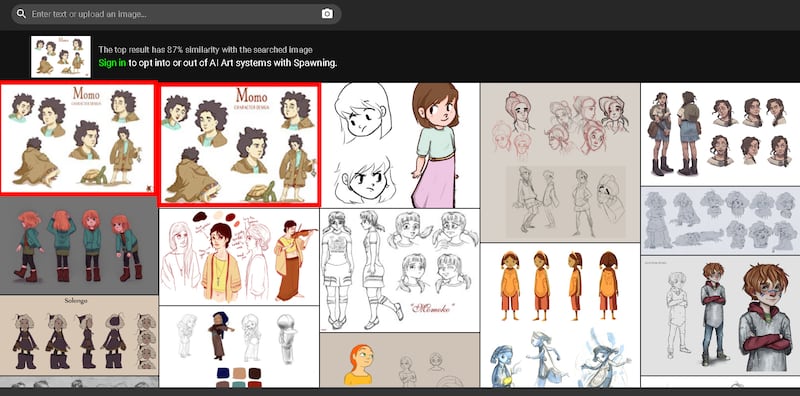This screenshot has width=800, height=396.
Task: Select the first red-outlined Momo result
Action: coord(78,139)
